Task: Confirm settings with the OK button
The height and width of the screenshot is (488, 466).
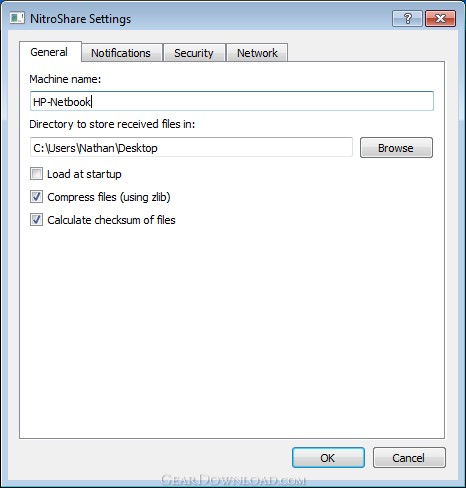Action: coord(328,458)
